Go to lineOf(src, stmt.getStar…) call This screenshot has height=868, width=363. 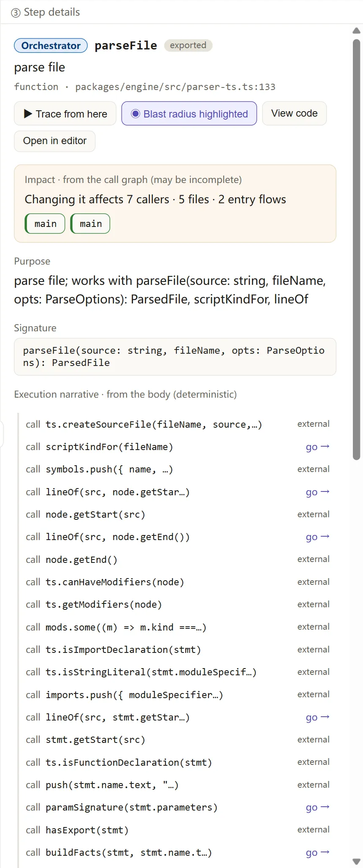(x=317, y=717)
